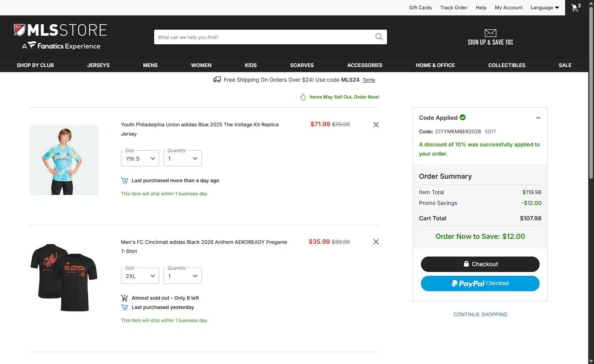
Task: Click the search magnifier icon
Action: pyautogui.click(x=379, y=37)
